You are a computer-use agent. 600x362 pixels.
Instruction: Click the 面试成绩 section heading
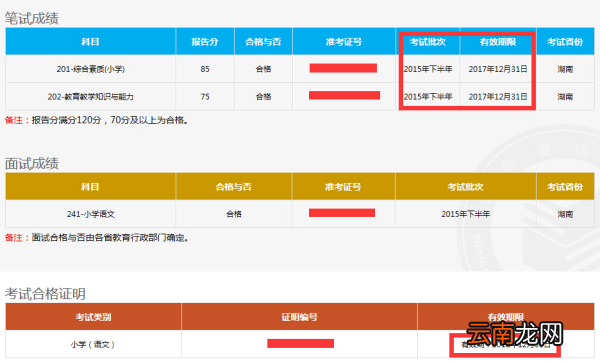tap(32, 163)
